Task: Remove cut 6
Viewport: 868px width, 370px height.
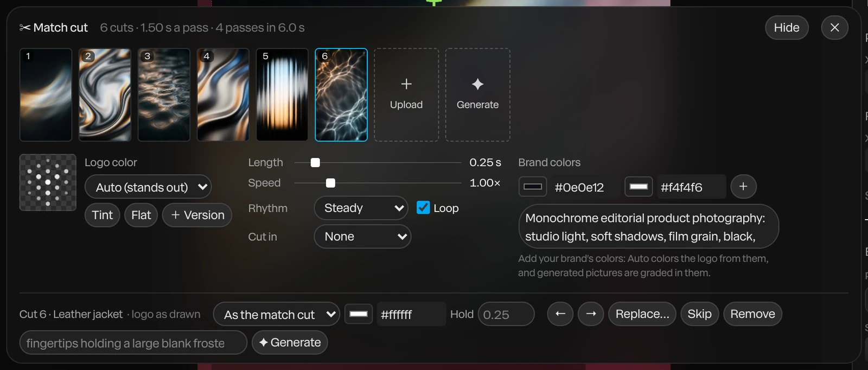Action: click(x=752, y=314)
